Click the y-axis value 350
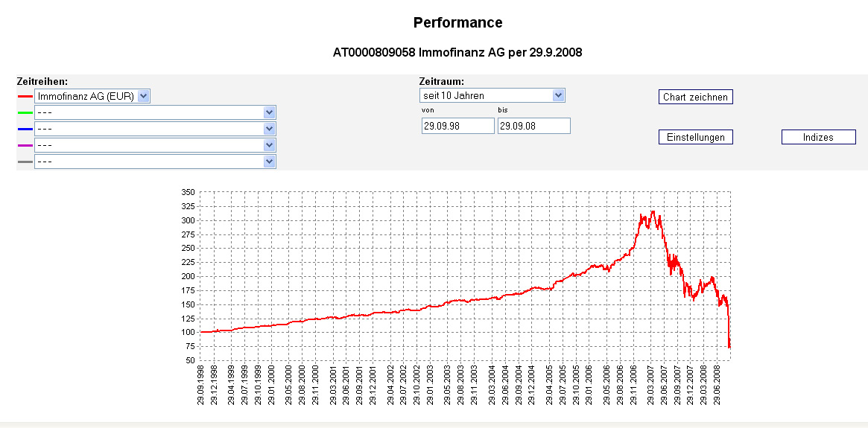The height and width of the screenshot is (428, 868). pos(189,193)
